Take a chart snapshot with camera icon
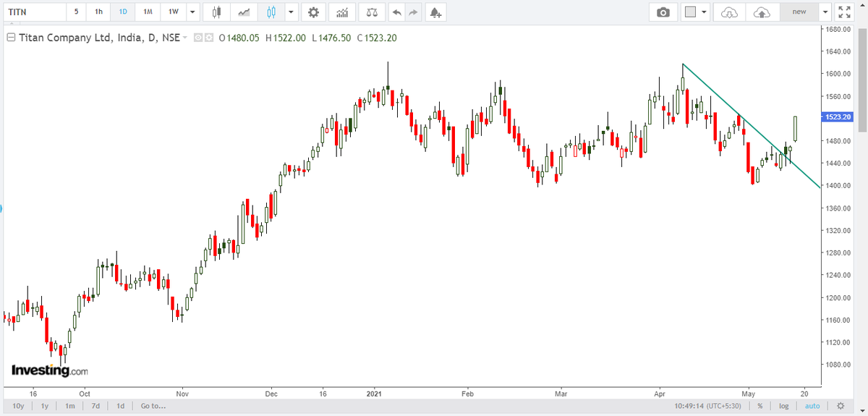The image size is (868, 416). pyautogui.click(x=663, y=12)
